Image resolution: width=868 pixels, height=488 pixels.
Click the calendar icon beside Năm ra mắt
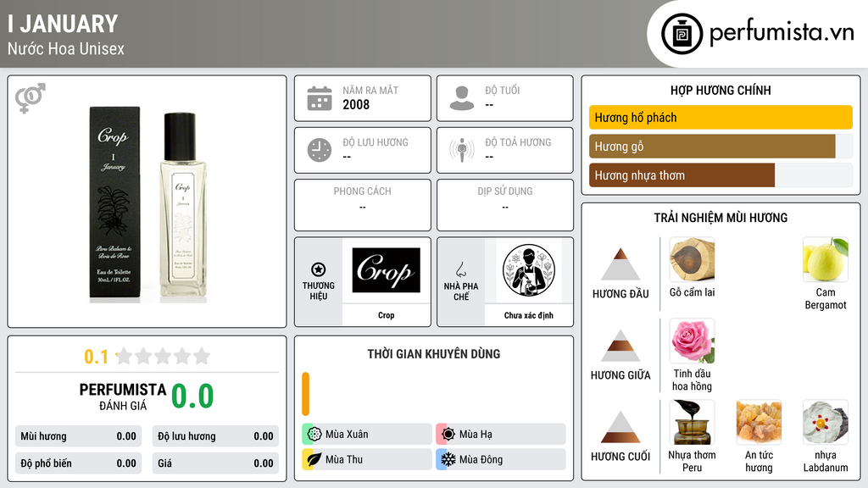(x=320, y=98)
